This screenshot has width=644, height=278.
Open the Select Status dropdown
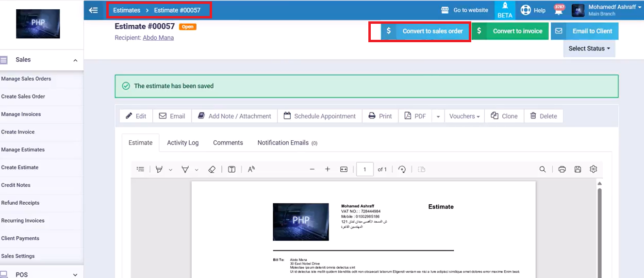point(589,49)
